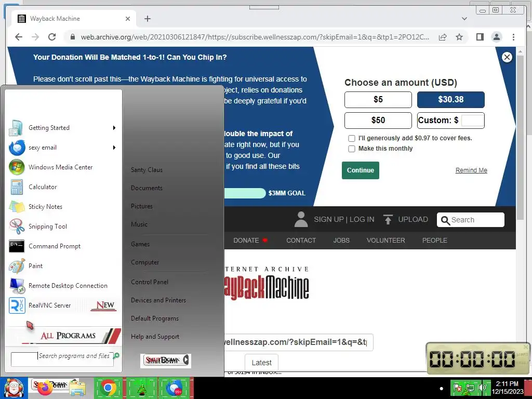Click the Latest button

262,363
